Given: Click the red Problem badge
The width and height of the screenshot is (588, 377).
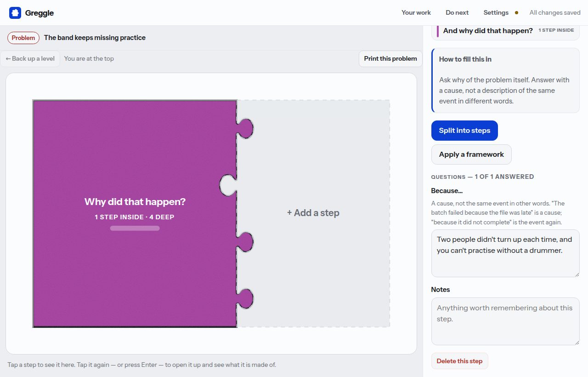Looking at the screenshot, I should [23, 38].
